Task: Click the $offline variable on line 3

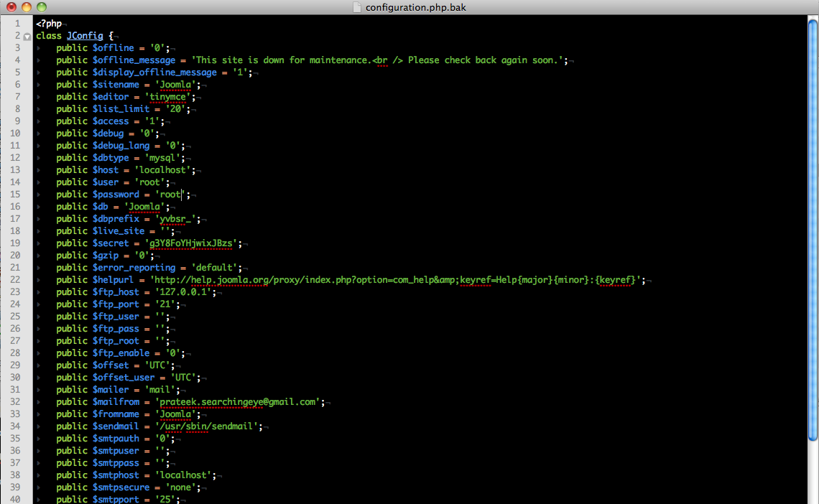Action: tap(114, 48)
